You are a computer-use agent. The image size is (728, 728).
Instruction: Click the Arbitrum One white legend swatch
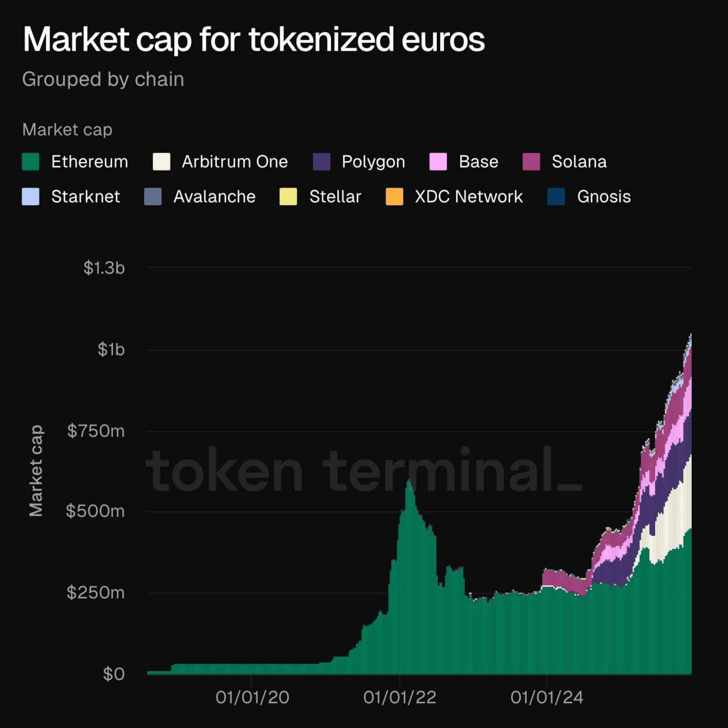[162, 162]
